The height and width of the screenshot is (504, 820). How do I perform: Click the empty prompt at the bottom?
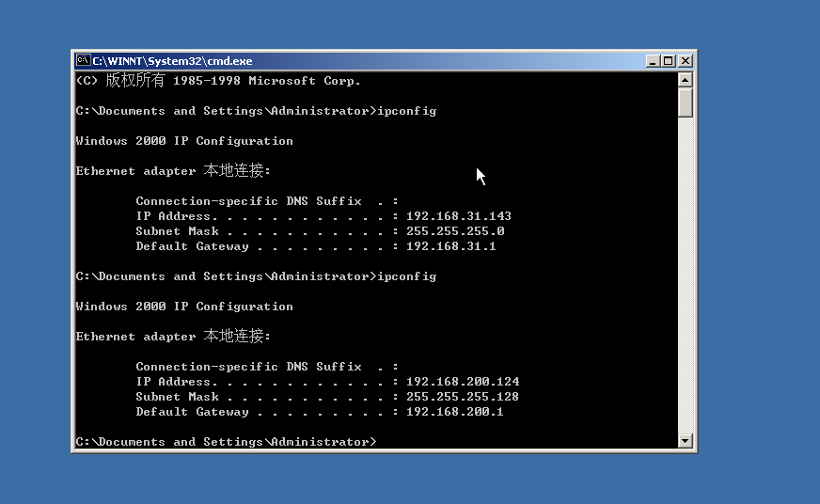(x=226, y=442)
